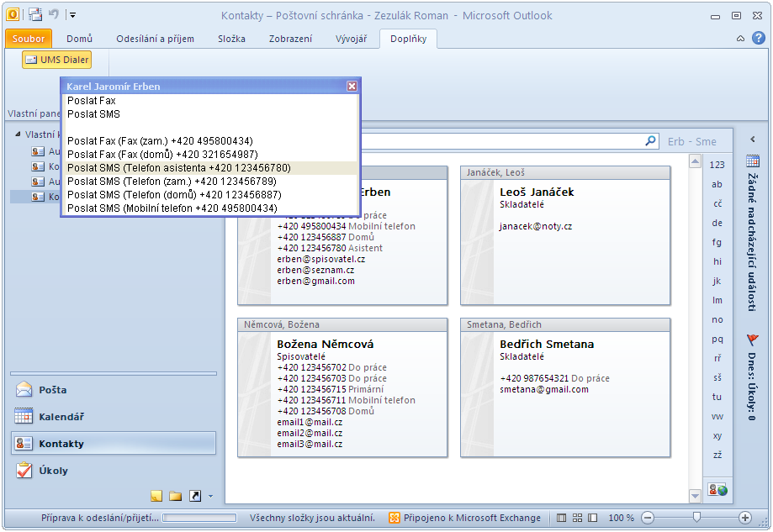Open Notes from the yellow note icon
The image size is (773, 532).
click(156, 496)
